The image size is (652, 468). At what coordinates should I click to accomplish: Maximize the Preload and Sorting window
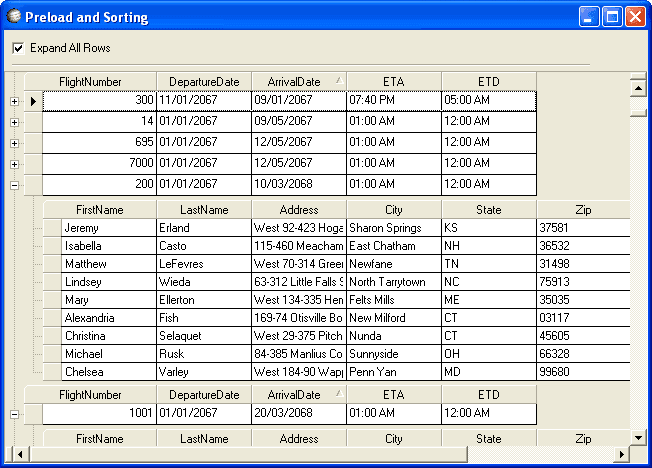point(612,17)
